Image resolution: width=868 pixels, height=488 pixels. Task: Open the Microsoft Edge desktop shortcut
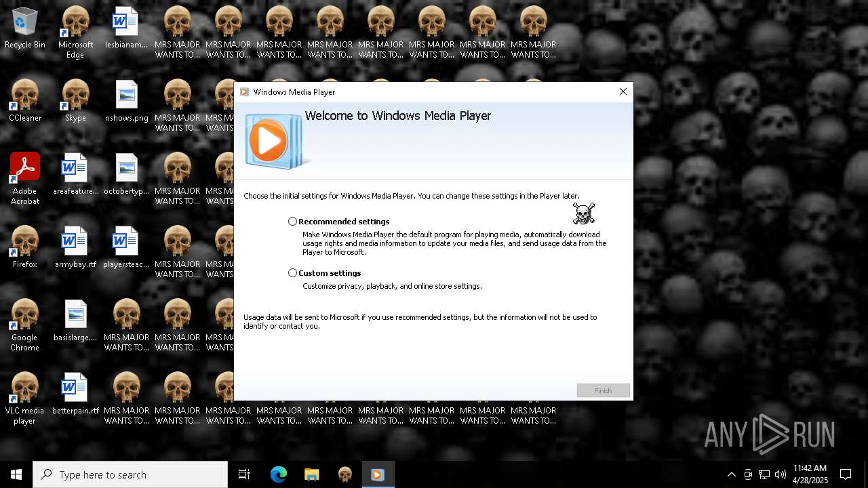point(75,33)
